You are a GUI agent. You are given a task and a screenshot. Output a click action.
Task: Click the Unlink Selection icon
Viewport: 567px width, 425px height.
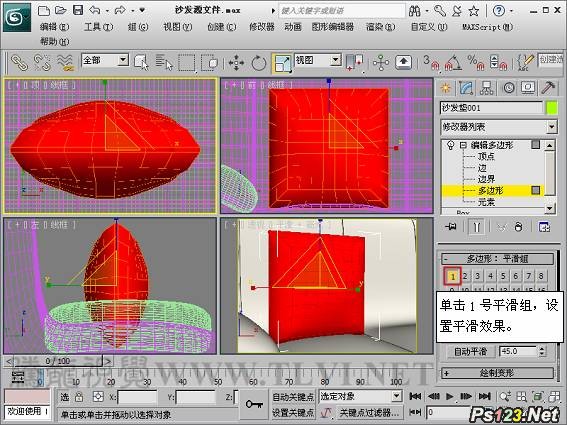(42, 62)
